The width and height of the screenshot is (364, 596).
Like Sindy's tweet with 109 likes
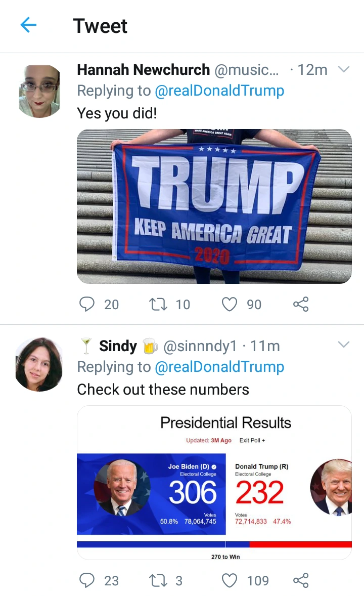click(230, 580)
